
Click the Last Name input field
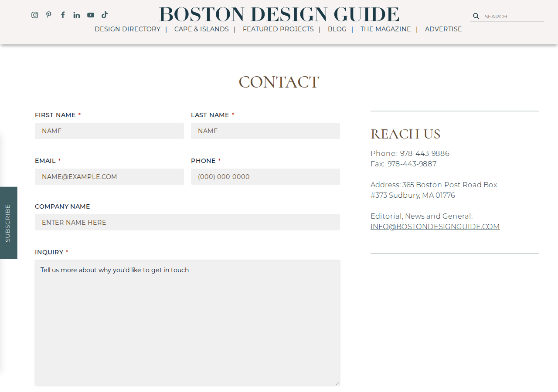265,131
